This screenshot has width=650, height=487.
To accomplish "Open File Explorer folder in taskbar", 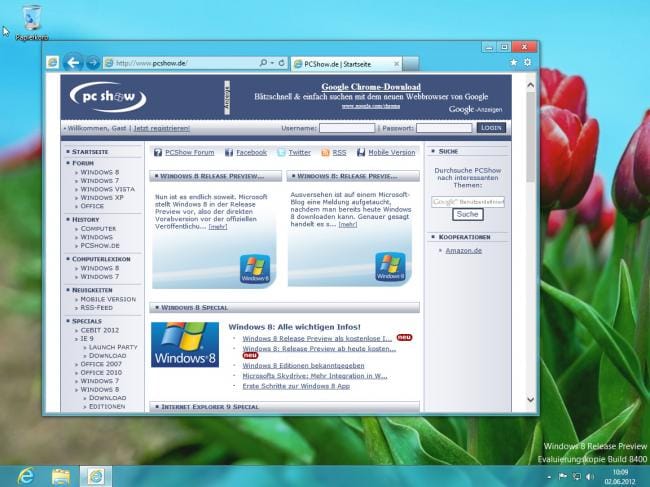I will click(x=61, y=476).
